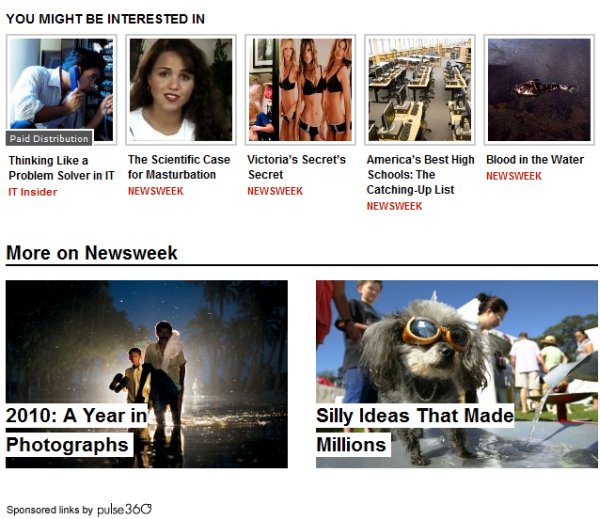Open 'Silly Ideas That Made Millions' feature

(x=415, y=430)
